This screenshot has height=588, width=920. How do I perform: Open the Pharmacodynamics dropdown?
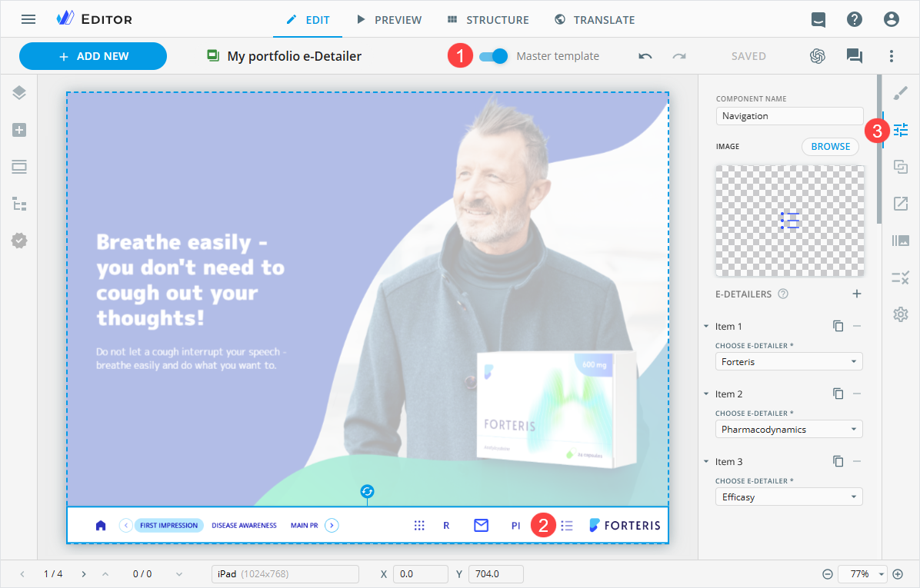coord(789,430)
